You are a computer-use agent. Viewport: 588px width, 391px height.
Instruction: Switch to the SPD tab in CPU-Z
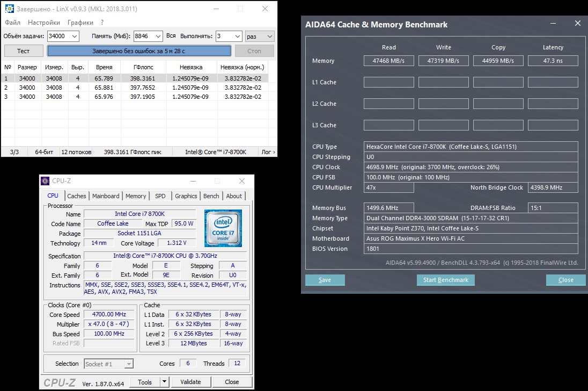point(160,196)
